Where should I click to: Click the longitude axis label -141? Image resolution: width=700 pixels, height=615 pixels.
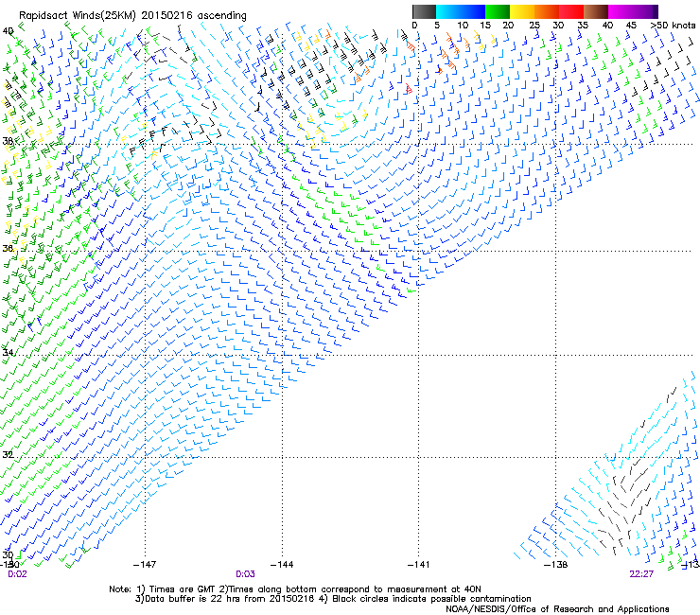click(x=419, y=565)
